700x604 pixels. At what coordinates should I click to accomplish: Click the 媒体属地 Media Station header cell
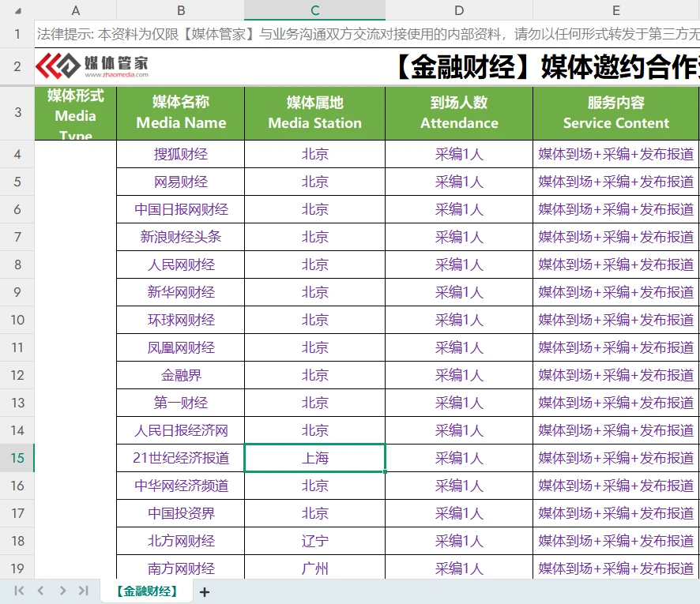(314, 114)
